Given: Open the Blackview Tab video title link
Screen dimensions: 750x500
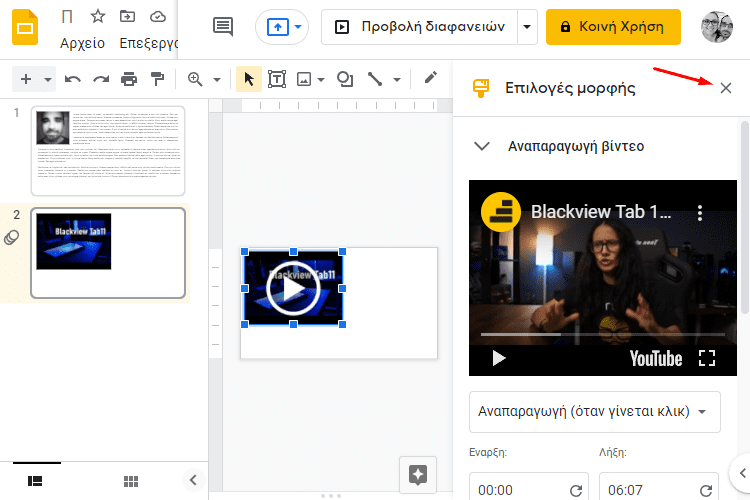Looking at the screenshot, I should 601,211.
